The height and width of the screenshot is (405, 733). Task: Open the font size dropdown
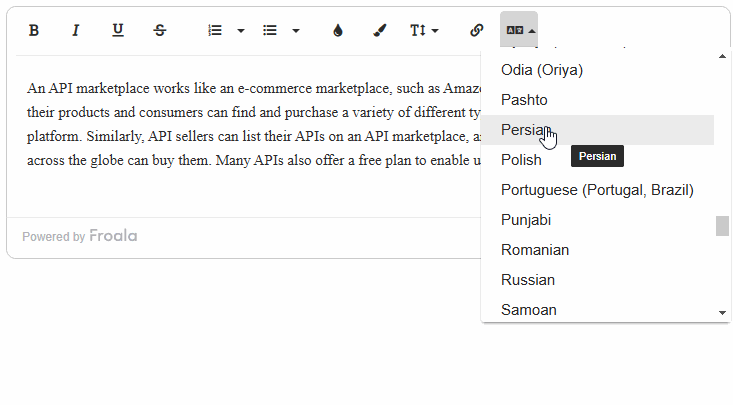click(x=424, y=30)
